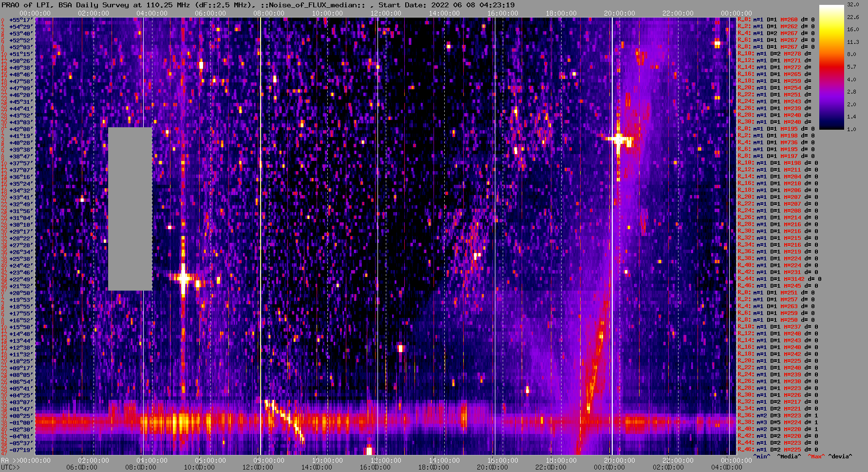Viewport: 868px width, 472px height.
Task: Click the +55°17' declination label
Action: pyautogui.click(x=21, y=20)
